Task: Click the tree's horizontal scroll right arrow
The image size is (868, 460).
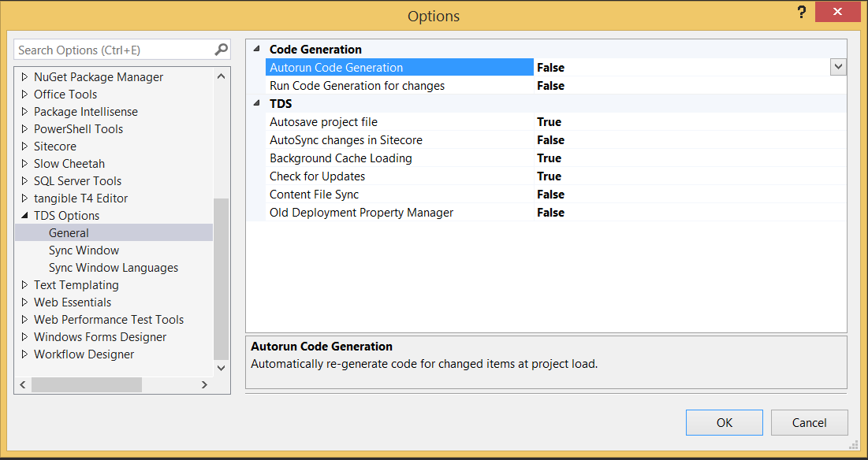Action: pyautogui.click(x=204, y=385)
